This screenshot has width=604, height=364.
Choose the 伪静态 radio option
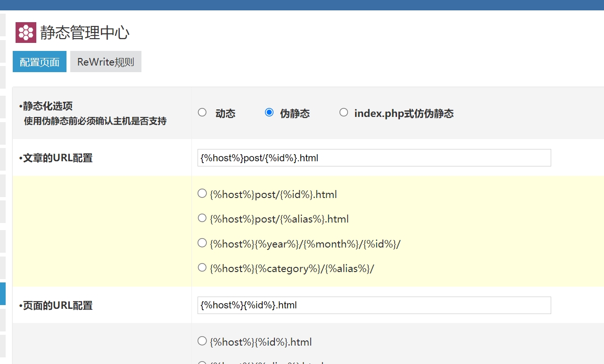[269, 112]
